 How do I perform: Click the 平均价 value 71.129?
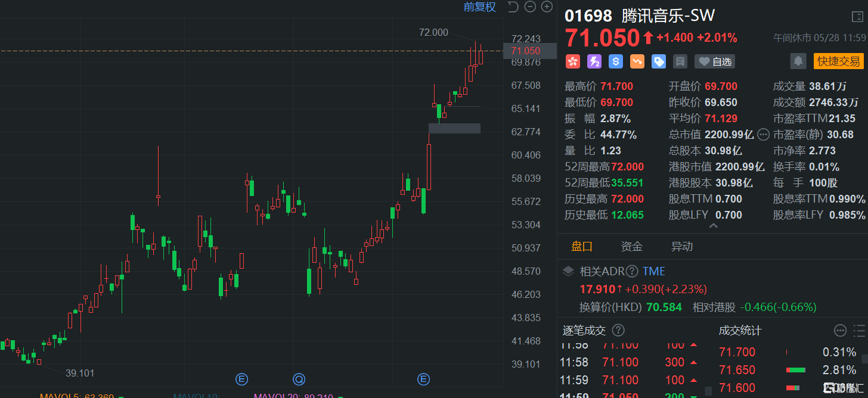pyautogui.click(x=721, y=119)
